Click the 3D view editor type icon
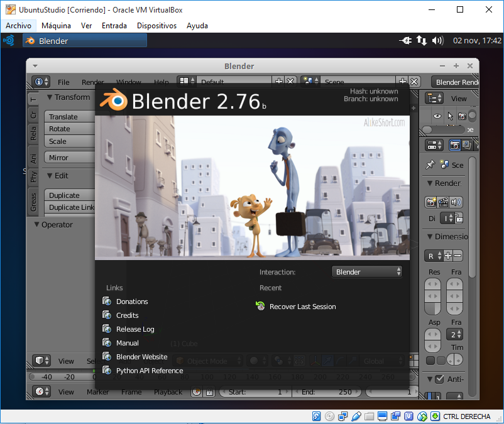This screenshot has width=504, height=424. (x=42, y=361)
